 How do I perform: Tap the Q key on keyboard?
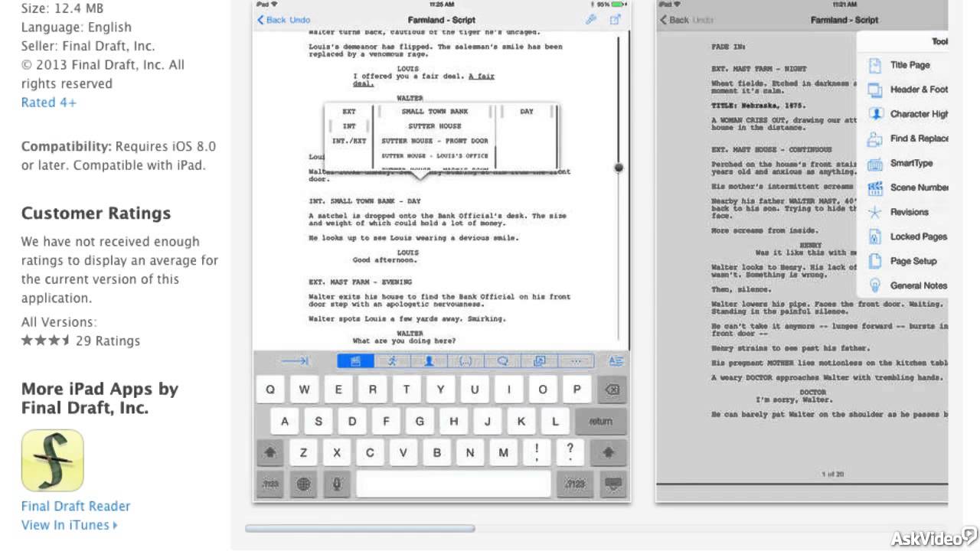[x=270, y=390]
